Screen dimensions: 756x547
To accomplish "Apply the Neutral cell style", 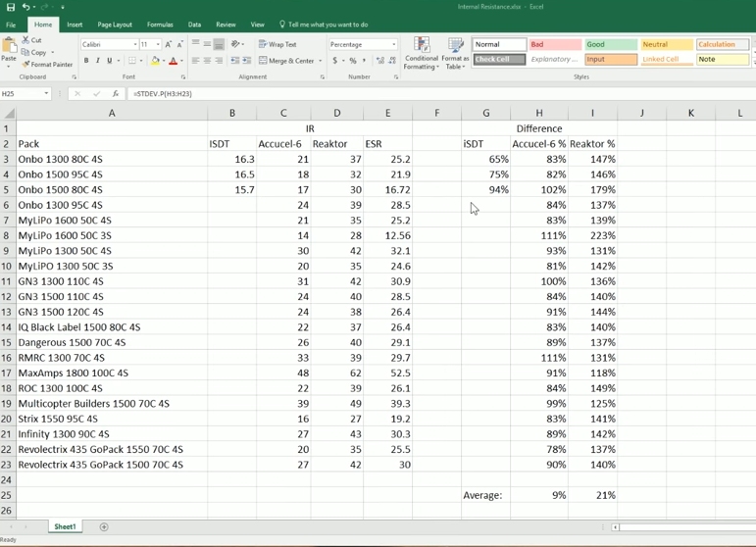I will (x=667, y=44).
